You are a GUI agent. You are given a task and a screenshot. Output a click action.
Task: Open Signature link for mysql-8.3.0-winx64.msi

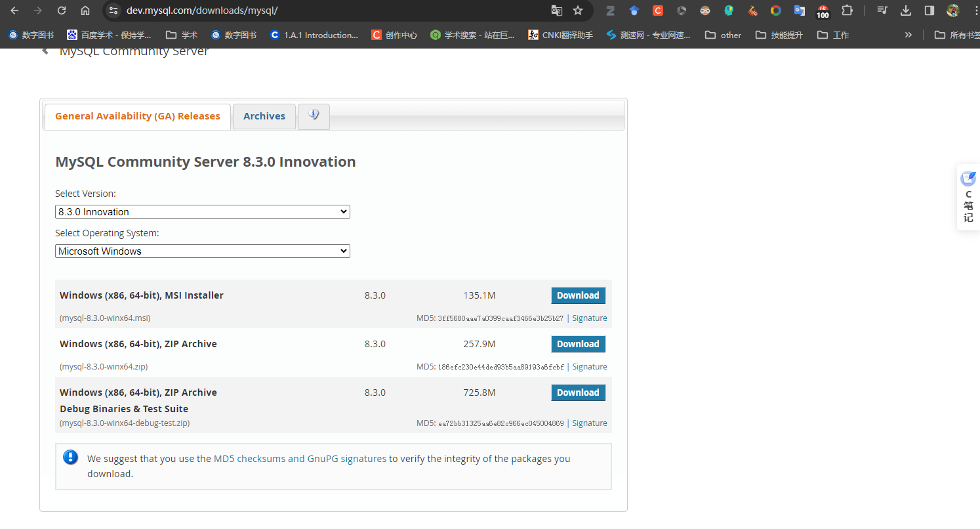(590, 318)
